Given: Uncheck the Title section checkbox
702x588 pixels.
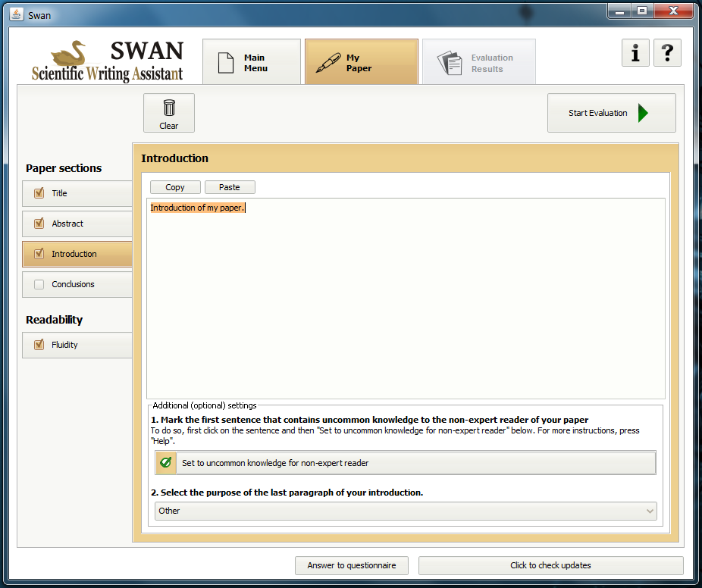Looking at the screenshot, I should pos(39,193).
